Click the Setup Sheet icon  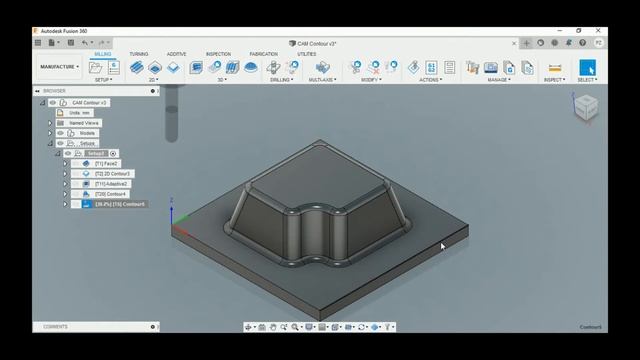point(449,67)
